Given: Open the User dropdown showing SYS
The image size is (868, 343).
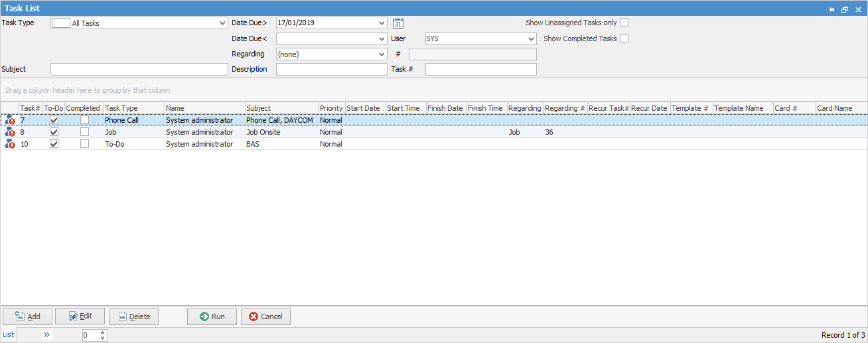Looking at the screenshot, I should [531, 39].
